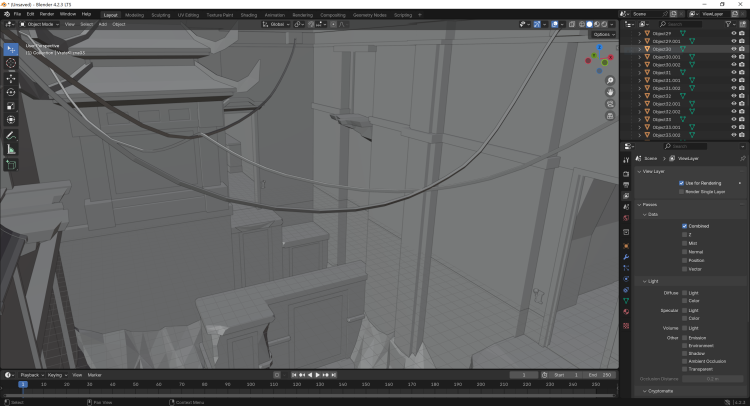Screen dimensions: 750x406
Task: Switch to orthographic view grid icon
Action: pyautogui.click(x=610, y=116)
